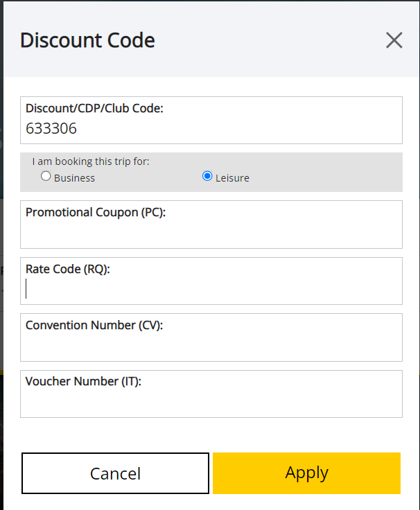Click the 'Business' option label text
The width and height of the screenshot is (420, 510).
74,178
